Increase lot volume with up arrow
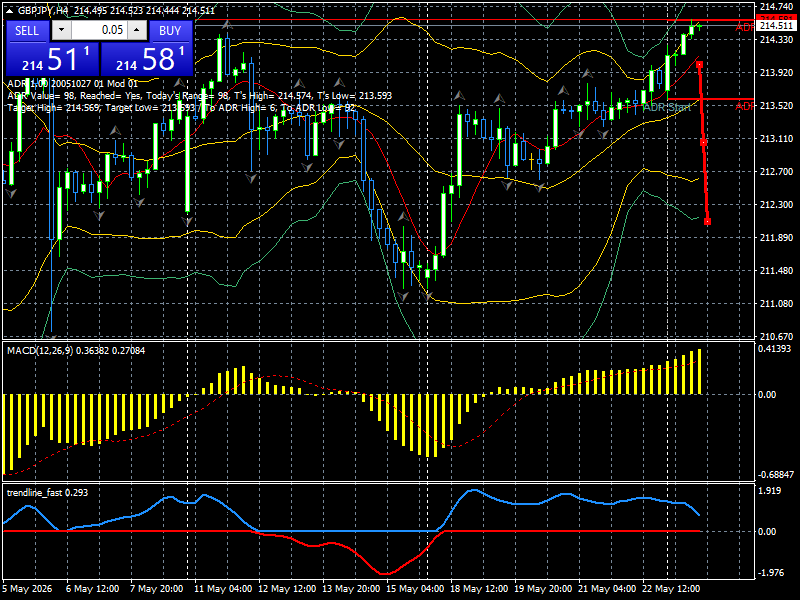Viewport: 800px width, 600px height. tap(137, 30)
